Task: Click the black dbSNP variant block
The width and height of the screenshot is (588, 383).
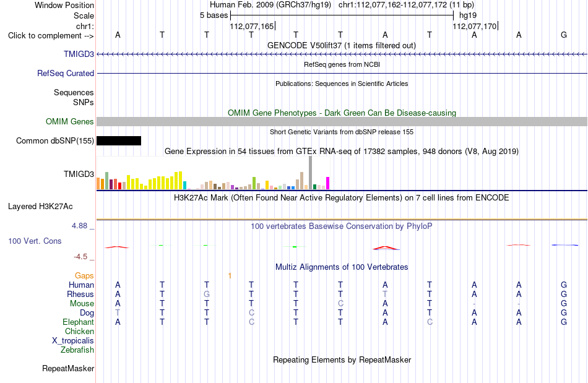Action: click(x=119, y=141)
